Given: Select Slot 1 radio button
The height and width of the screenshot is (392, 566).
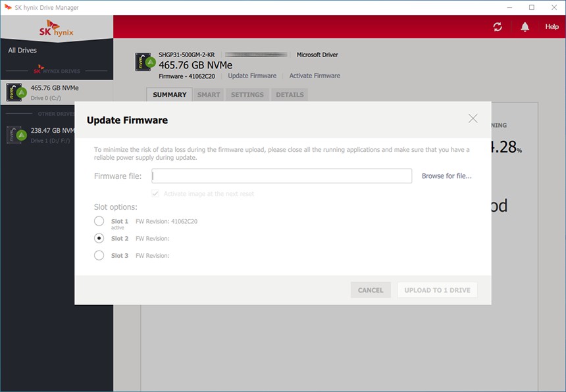Looking at the screenshot, I should [x=99, y=221].
